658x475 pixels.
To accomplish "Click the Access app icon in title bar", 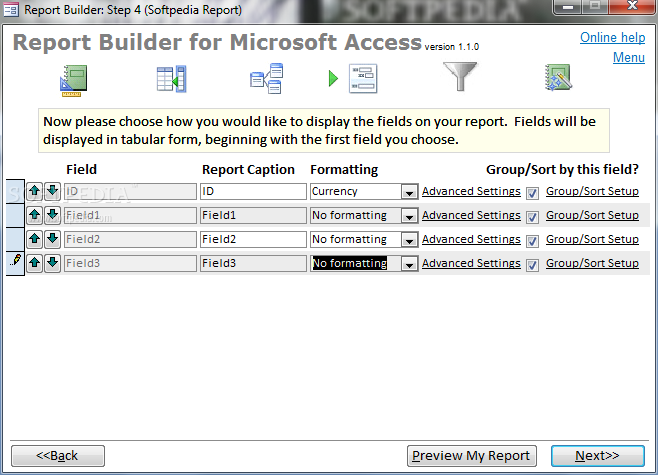I will pos(11,9).
